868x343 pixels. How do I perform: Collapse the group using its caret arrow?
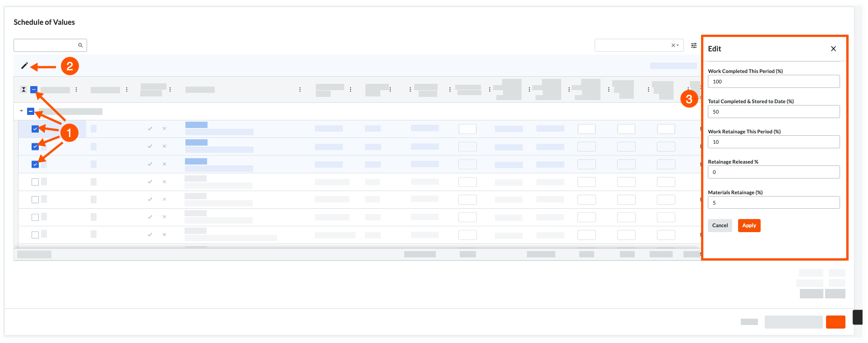pos(21,111)
